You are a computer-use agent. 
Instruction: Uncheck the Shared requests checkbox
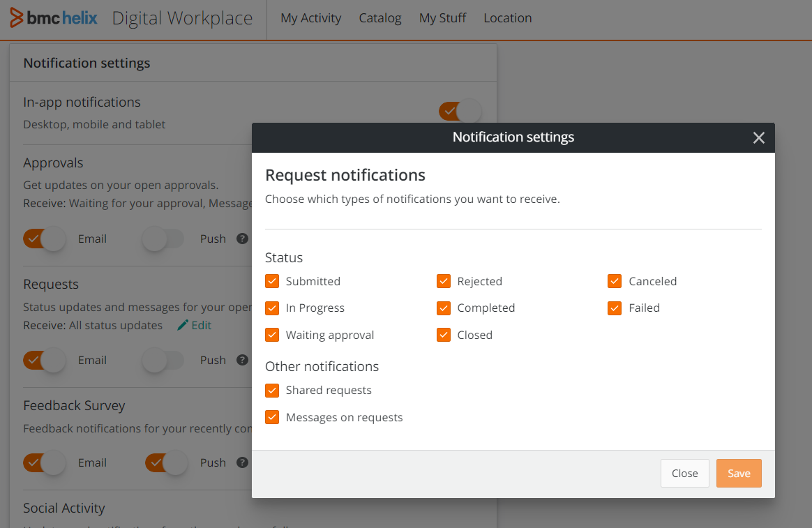coord(272,391)
